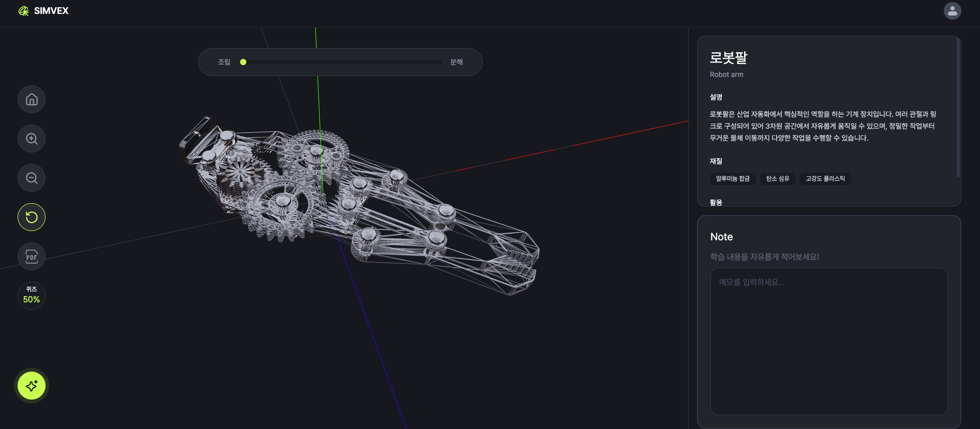Zoom in using the magnifier plus icon
This screenshot has width=980, height=429.
tap(32, 139)
